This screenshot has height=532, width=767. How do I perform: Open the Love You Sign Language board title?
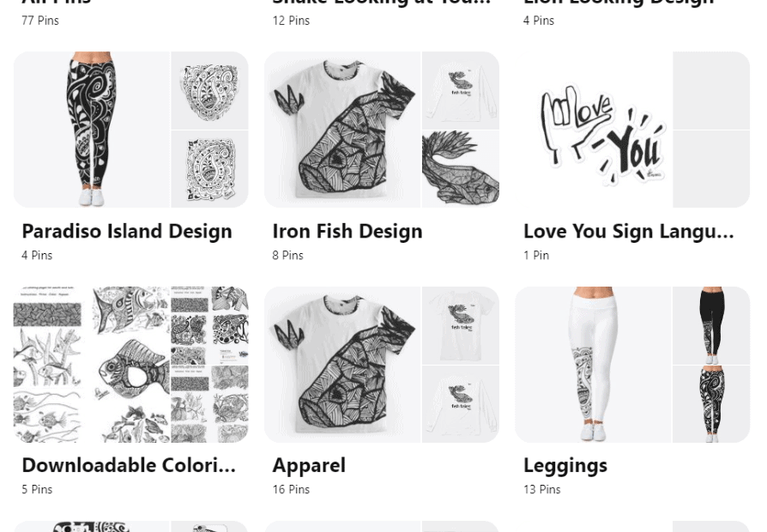629,232
